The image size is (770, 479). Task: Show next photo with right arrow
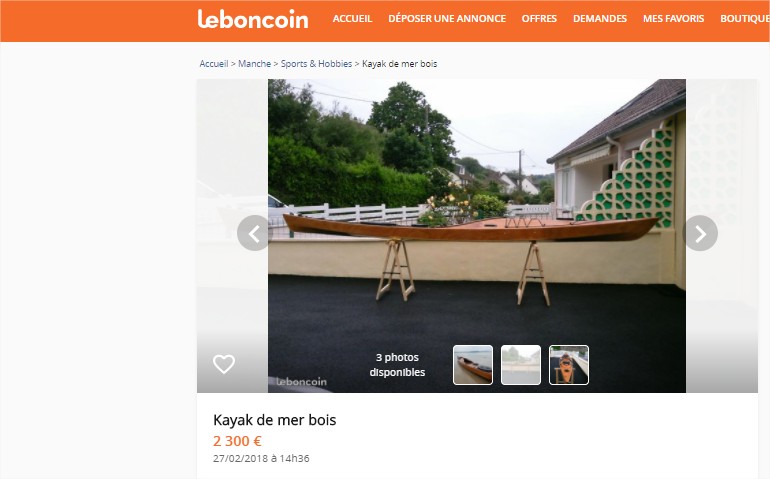(x=700, y=233)
